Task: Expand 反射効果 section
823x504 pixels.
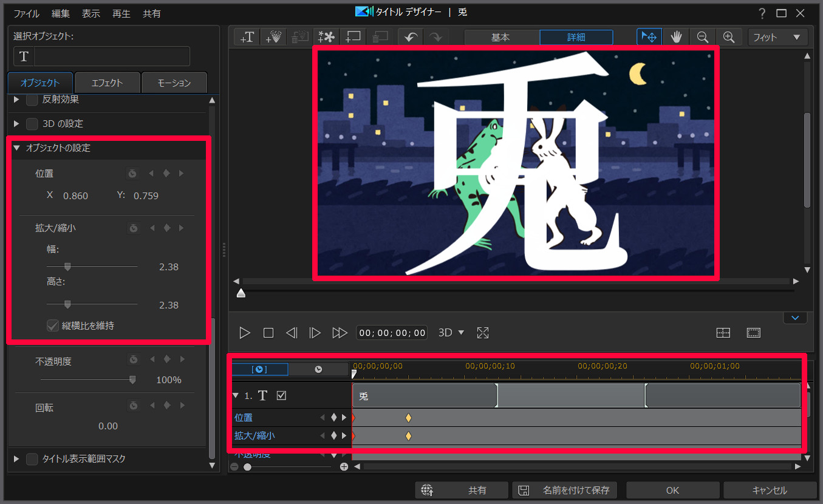Action: click(x=16, y=100)
